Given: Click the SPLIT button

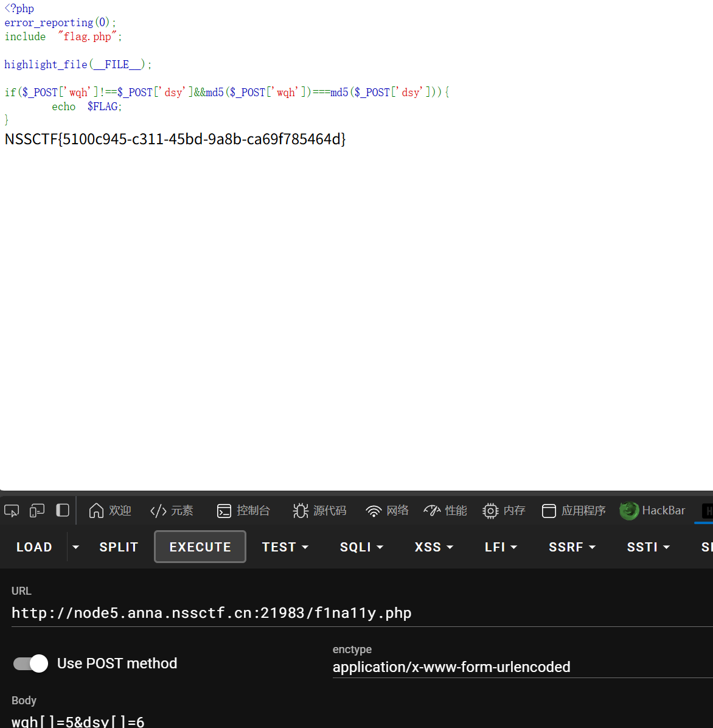Looking at the screenshot, I should pyautogui.click(x=119, y=547).
